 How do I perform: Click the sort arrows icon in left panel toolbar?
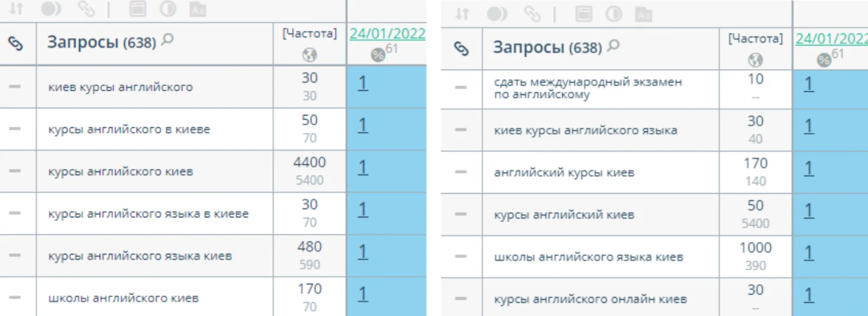[x=17, y=9]
